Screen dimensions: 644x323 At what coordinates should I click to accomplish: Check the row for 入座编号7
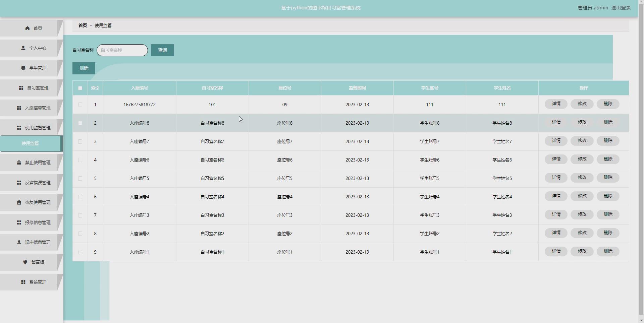pos(80,142)
